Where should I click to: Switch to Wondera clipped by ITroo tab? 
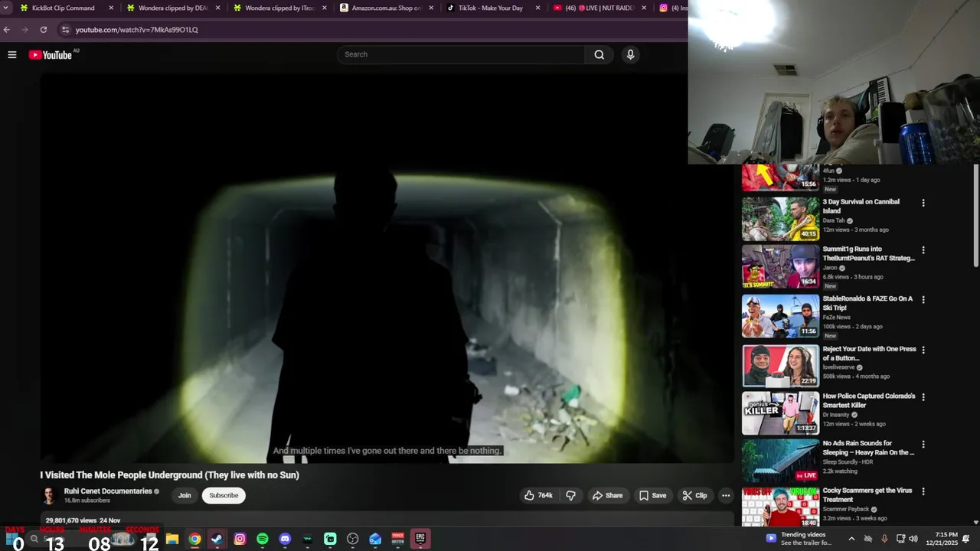tap(280, 8)
